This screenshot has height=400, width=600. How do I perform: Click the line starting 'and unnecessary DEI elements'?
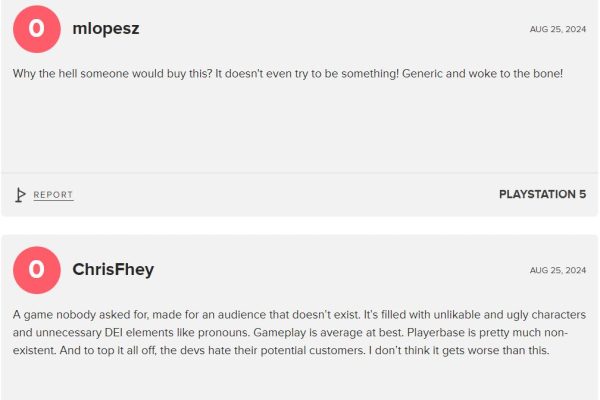290,332
